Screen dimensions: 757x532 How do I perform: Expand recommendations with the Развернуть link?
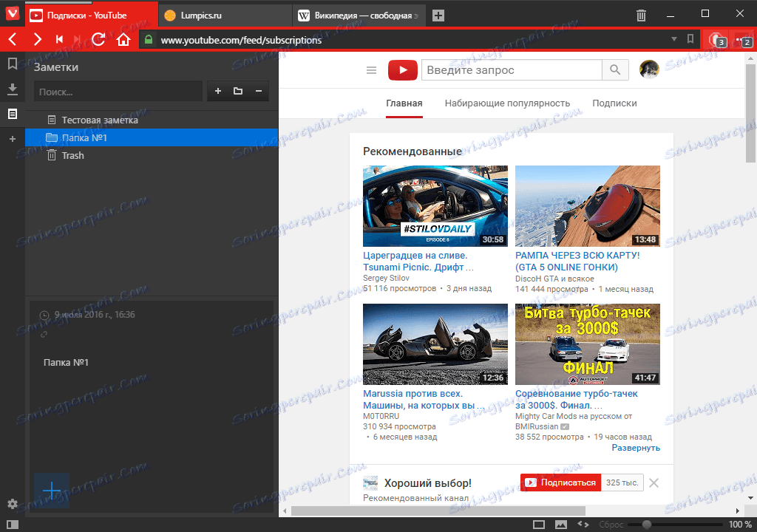636,448
